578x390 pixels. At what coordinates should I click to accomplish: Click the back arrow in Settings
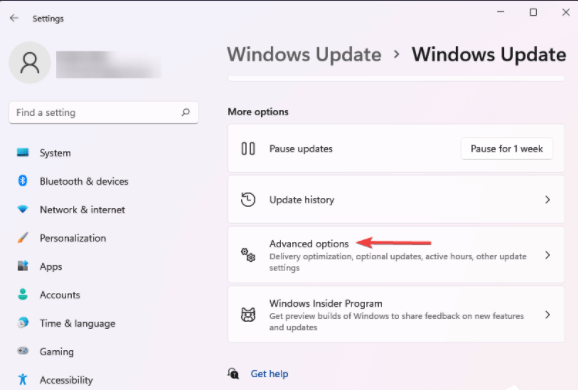pos(14,18)
